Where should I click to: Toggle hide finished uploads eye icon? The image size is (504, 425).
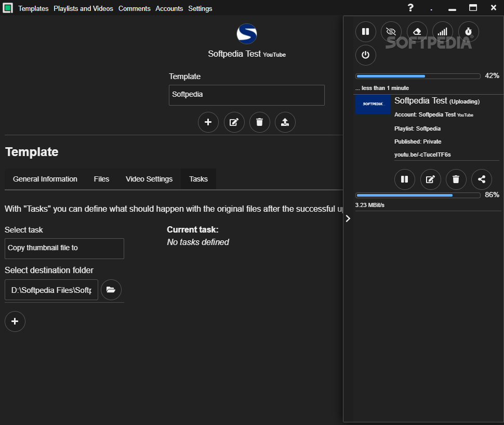click(x=391, y=32)
